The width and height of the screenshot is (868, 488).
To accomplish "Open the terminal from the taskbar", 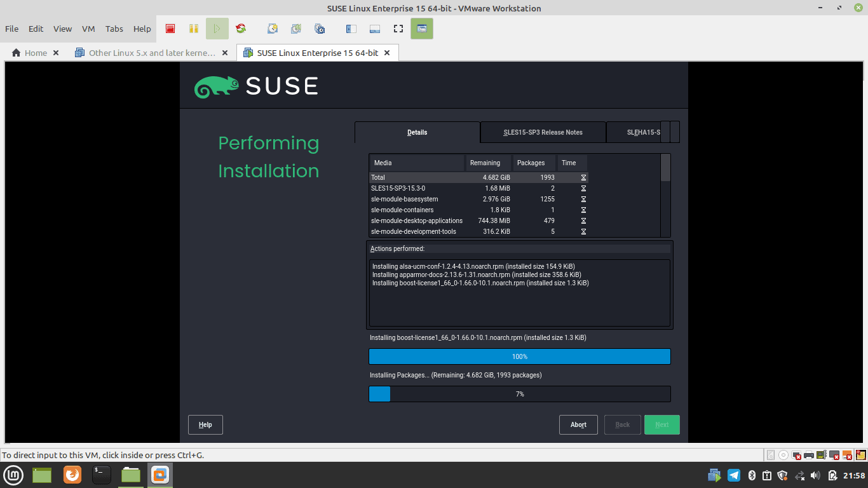I will coord(102,475).
